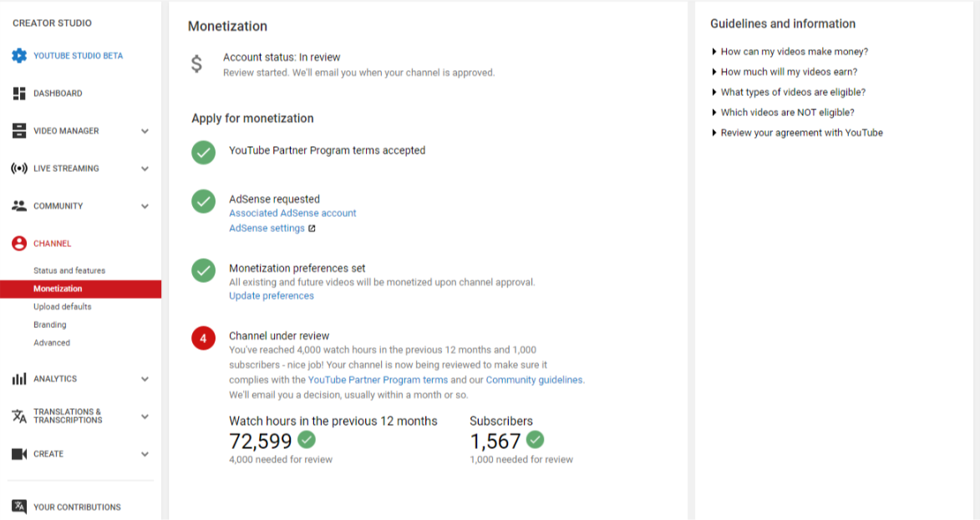
Task: Open Advanced channel settings
Action: [x=52, y=343]
